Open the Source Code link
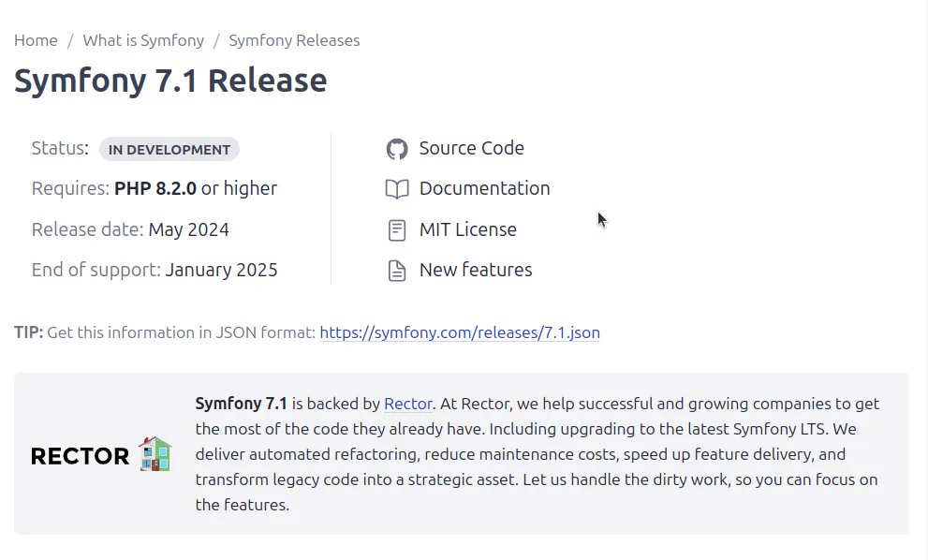 (472, 148)
